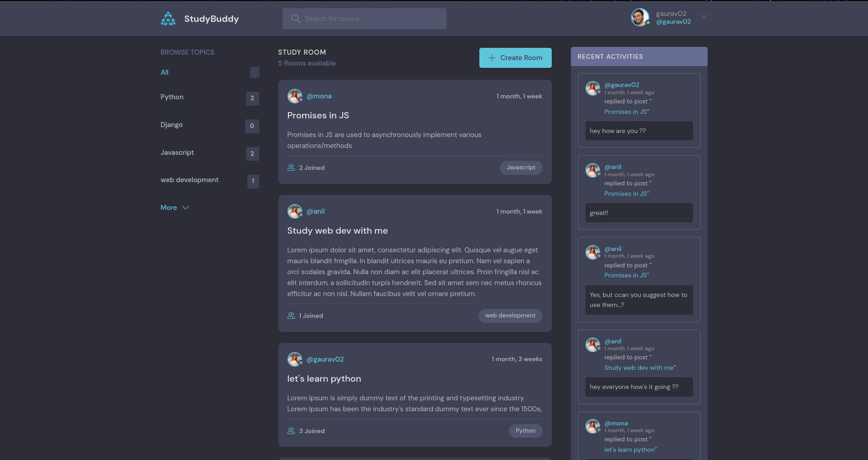Click the web development tag pill
This screenshot has width=868, height=460.
[x=510, y=316]
